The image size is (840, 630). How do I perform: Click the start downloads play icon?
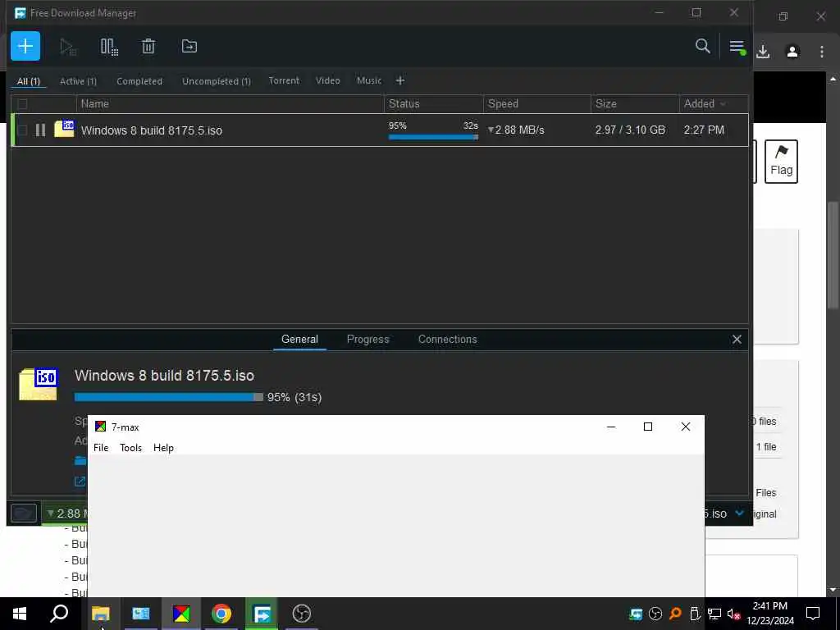point(68,47)
